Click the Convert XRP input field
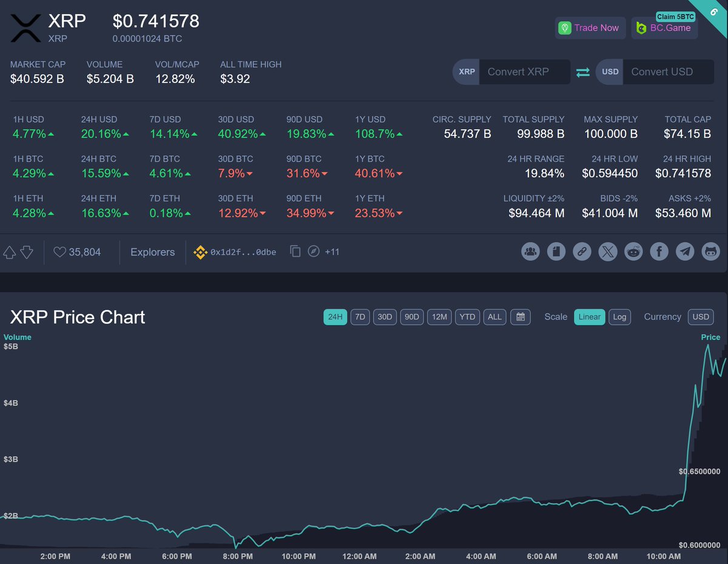 pos(525,72)
